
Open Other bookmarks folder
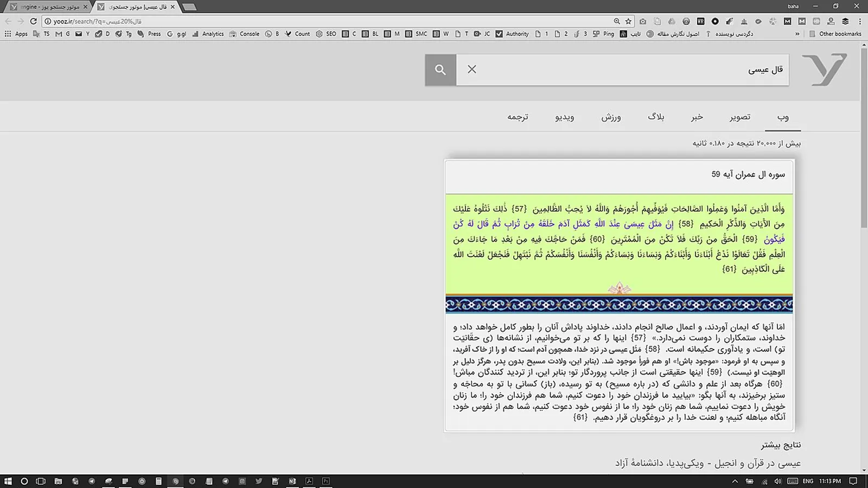coord(835,34)
